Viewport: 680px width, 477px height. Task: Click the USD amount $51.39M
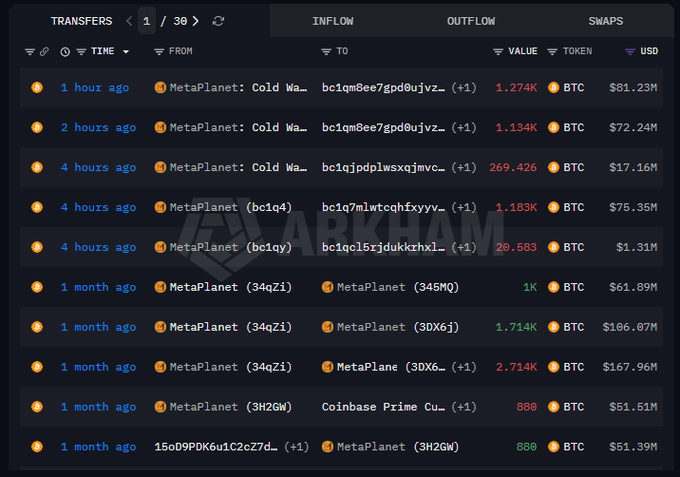[633, 447]
